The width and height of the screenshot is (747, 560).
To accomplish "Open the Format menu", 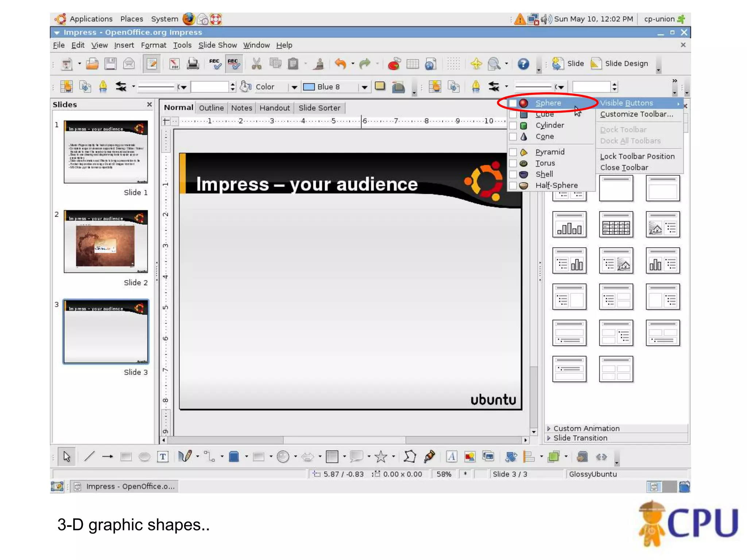I will 153,45.
